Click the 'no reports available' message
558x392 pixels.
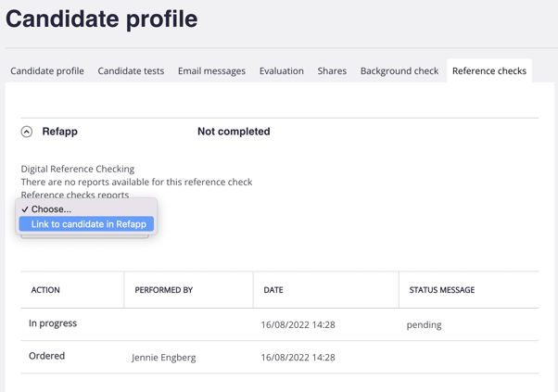click(136, 183)
